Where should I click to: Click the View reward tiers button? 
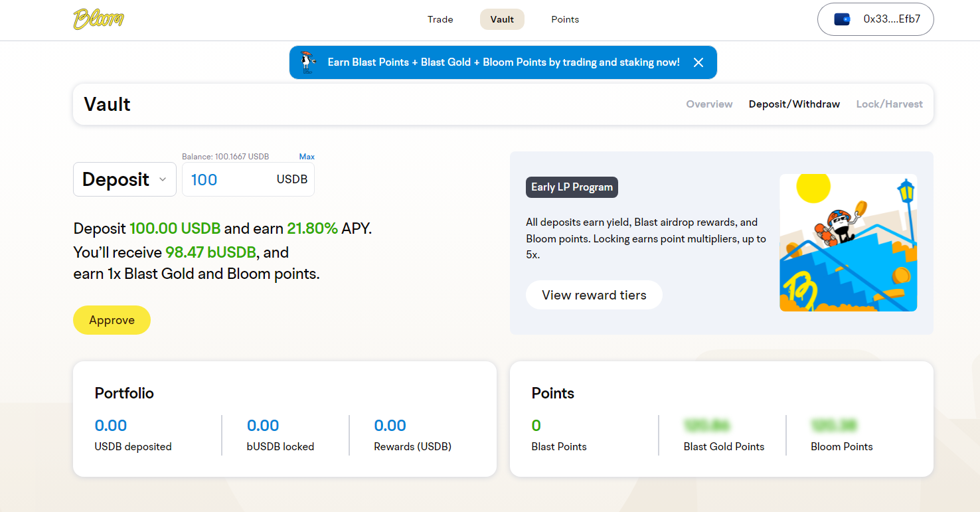coord(594,295)
